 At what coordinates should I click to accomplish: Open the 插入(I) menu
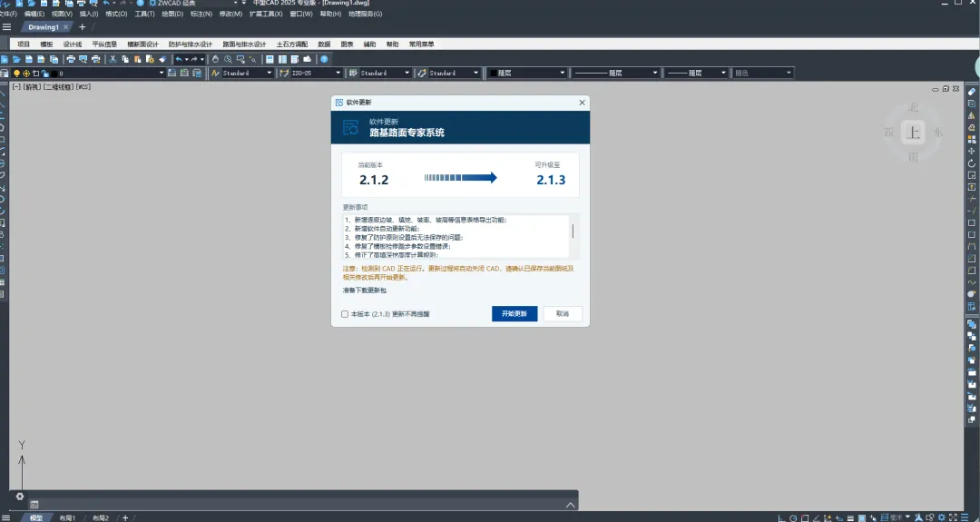[x=89, y=14]
